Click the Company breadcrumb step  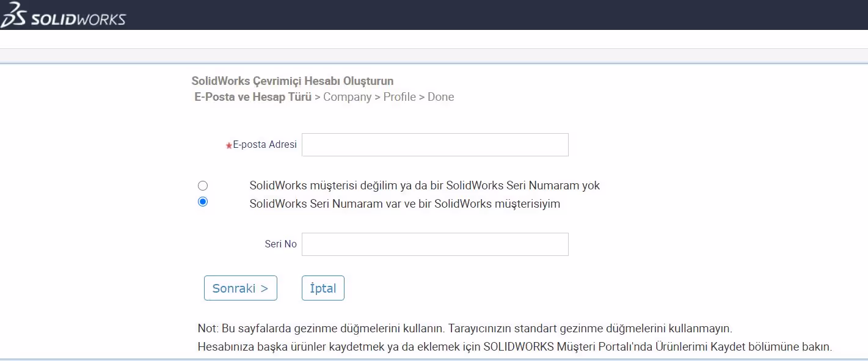coord(348,97)
